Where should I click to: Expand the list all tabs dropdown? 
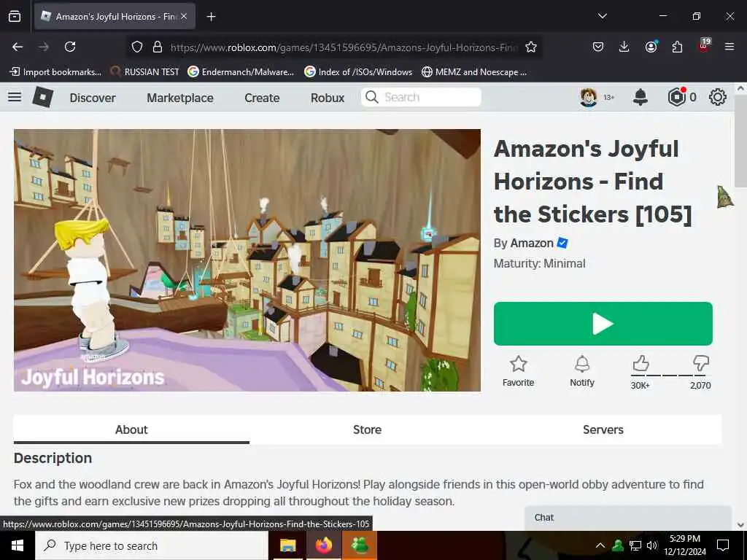coord(602,16)
